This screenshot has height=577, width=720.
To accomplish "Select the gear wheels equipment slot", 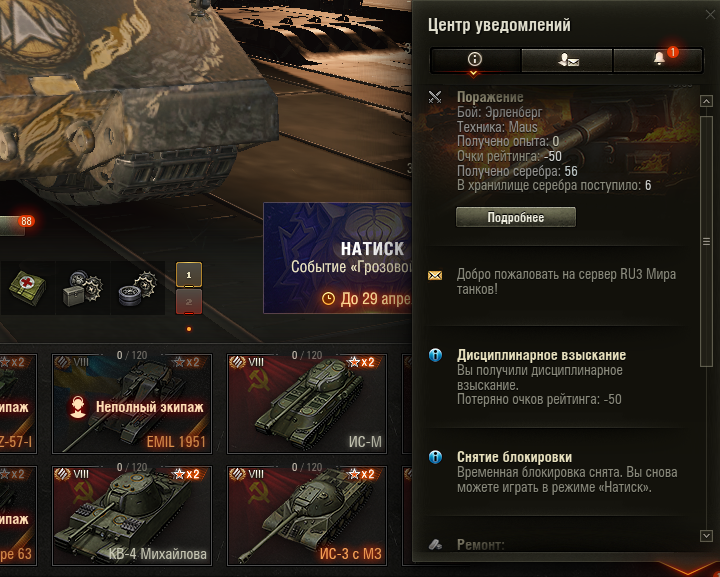I will [x=138, y=288].
